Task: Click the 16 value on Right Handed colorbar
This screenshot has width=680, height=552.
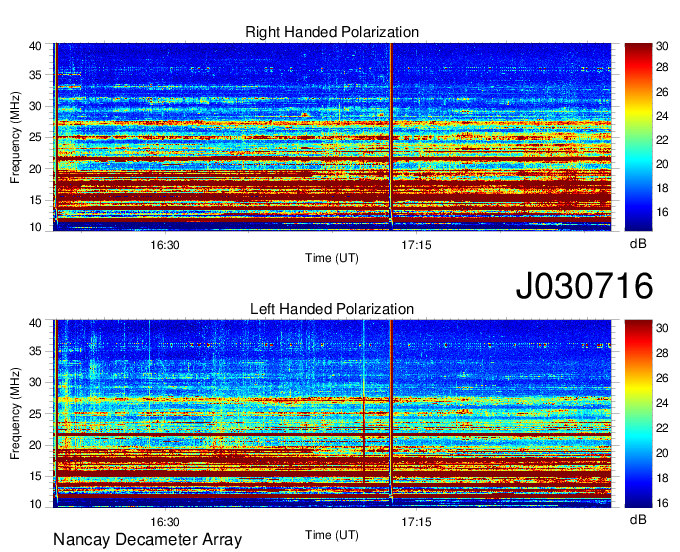Action: [x=662, y=212]
